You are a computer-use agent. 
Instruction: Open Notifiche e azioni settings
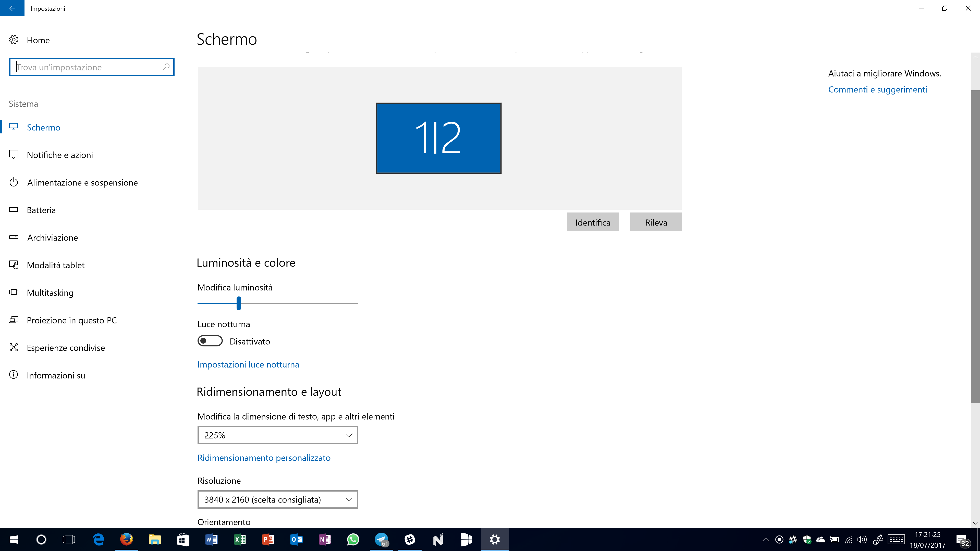(x=60, y=155)
